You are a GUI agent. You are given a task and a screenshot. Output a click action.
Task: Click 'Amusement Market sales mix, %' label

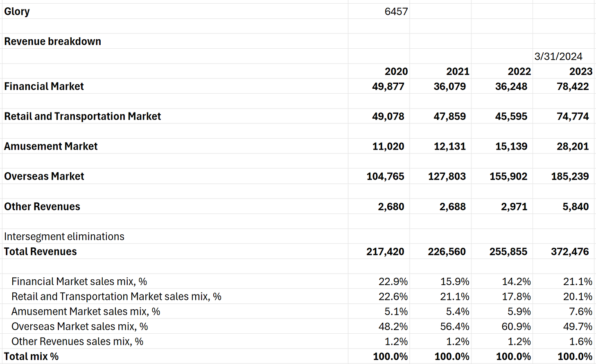86,312
